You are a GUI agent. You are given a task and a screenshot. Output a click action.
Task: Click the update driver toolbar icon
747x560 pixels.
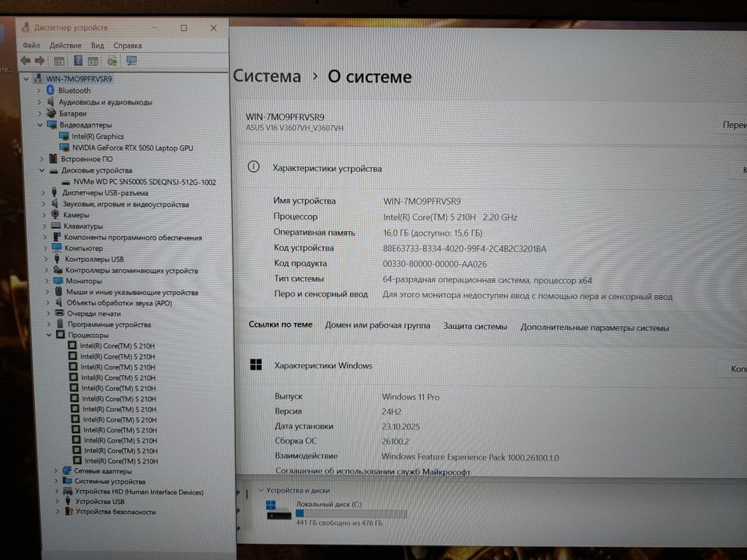click(x=112, y=61)
